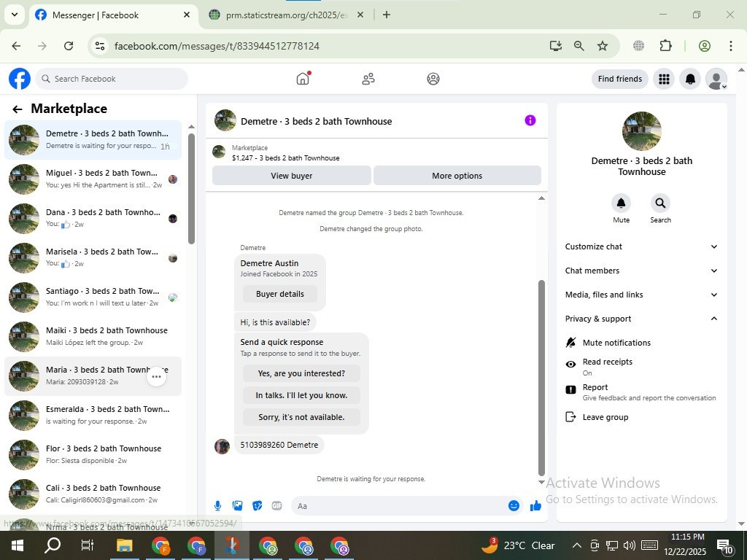747x560 pixels.
Task: Open conversation information purple icon
Action: point(530,120)
